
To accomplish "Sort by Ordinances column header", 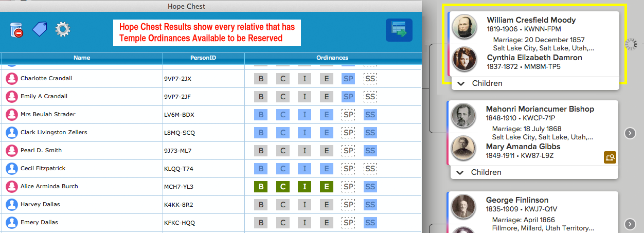I will coord(332,58).
